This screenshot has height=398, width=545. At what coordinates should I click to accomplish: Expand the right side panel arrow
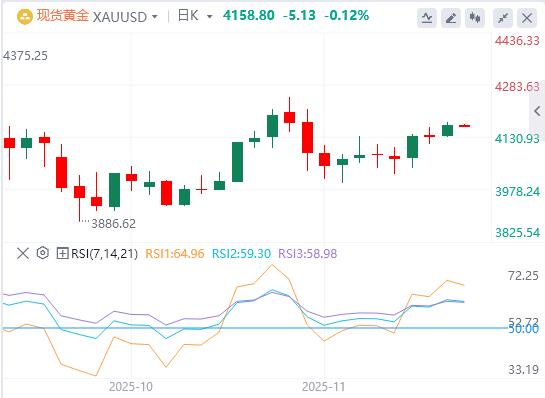[x=537, y=111]
